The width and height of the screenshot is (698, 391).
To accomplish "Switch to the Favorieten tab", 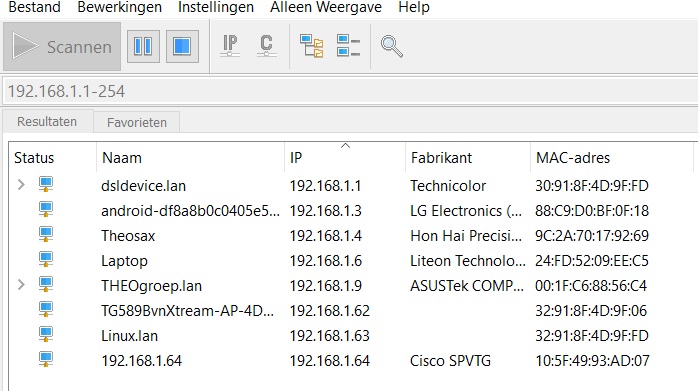I will point(137,122).
